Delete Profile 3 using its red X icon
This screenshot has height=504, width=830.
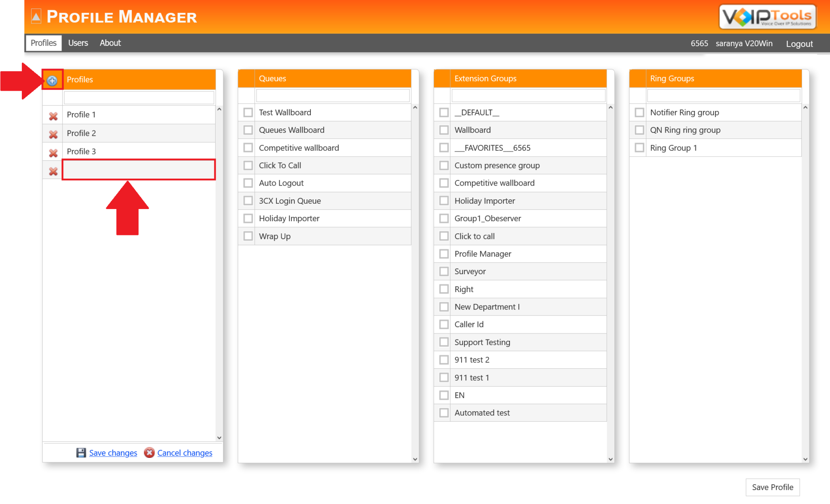tap(52, 153)
